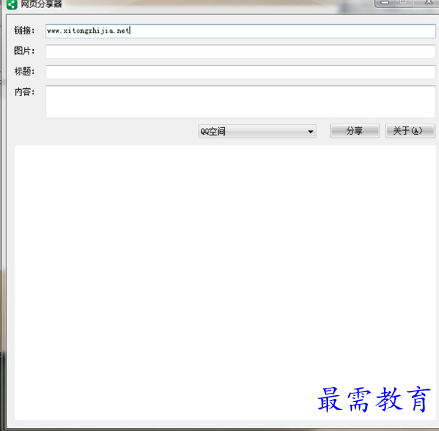This screenshot has height=431, width=439.
Task: Click into the 标题 input field
Action: [240, 72]
